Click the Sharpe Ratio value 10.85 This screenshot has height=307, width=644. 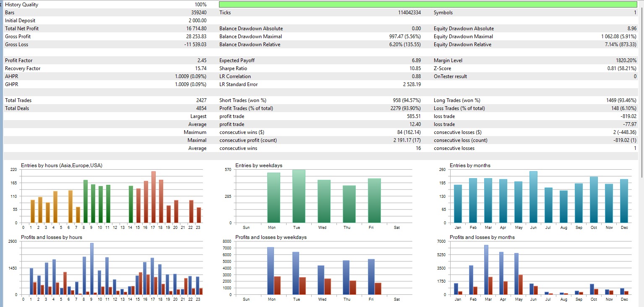tap(415, 68)
